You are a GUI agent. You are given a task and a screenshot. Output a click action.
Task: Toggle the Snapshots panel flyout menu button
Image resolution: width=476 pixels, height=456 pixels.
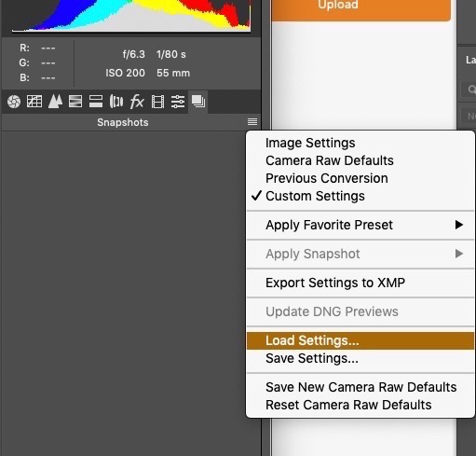pos(252,122)
